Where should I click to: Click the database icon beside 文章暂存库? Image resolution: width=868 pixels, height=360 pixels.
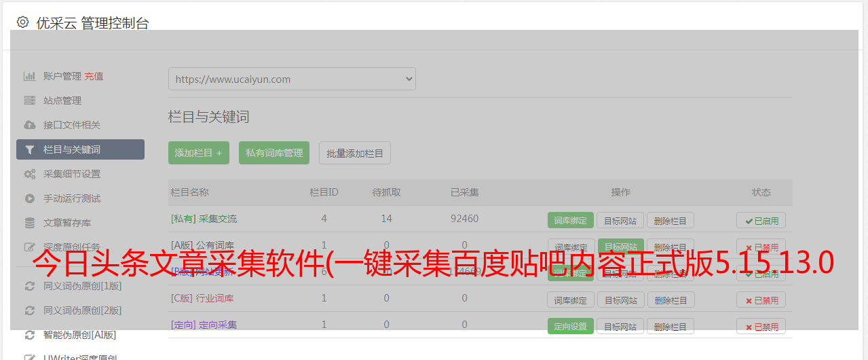click(x=29, y=223)
